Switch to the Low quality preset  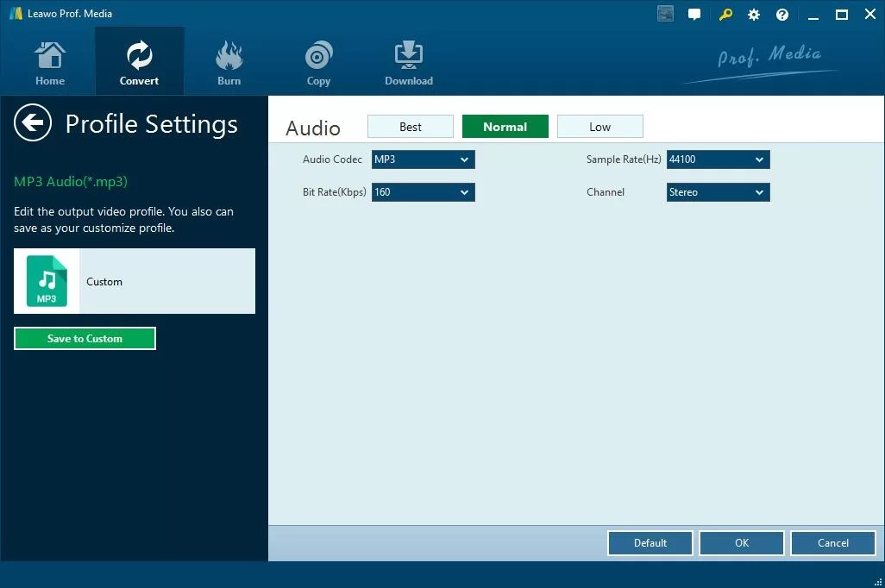pos(599,126)
